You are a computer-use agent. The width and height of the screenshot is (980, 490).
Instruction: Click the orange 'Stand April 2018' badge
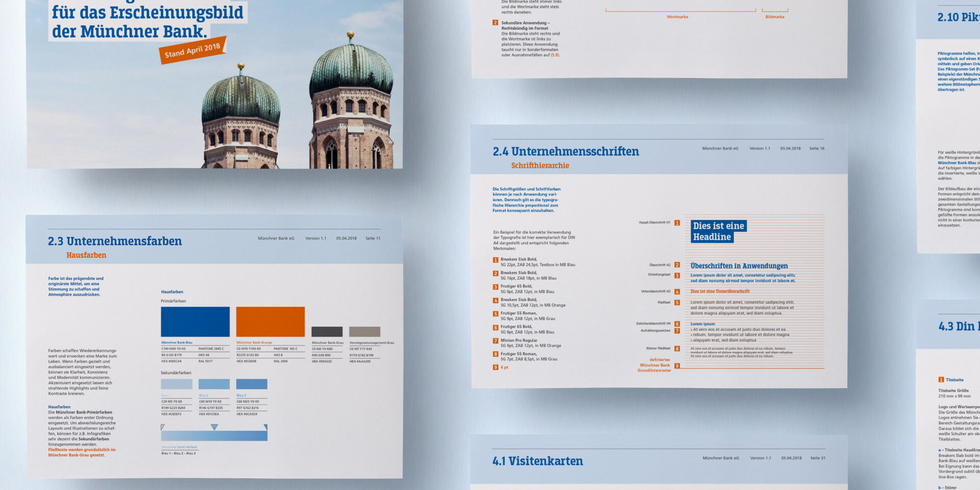click(192, 50)
